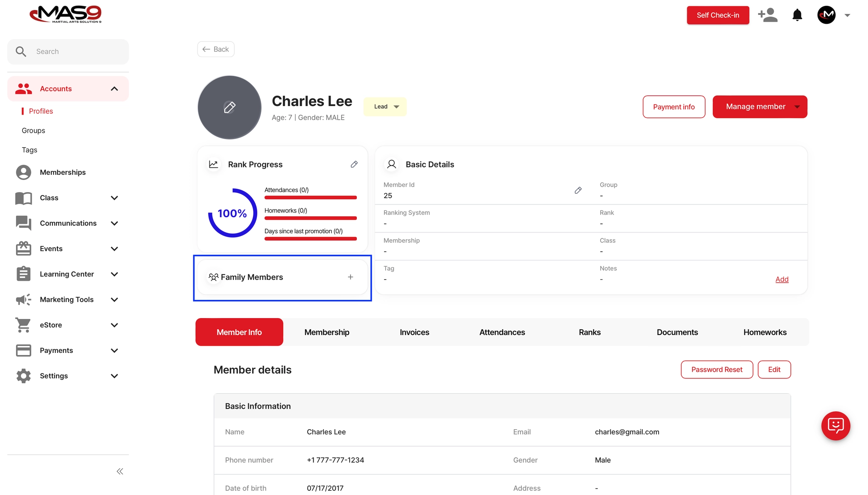Click the Add link for Notes
The height and width of the screenshot is (495, 868).
point(782,279)
